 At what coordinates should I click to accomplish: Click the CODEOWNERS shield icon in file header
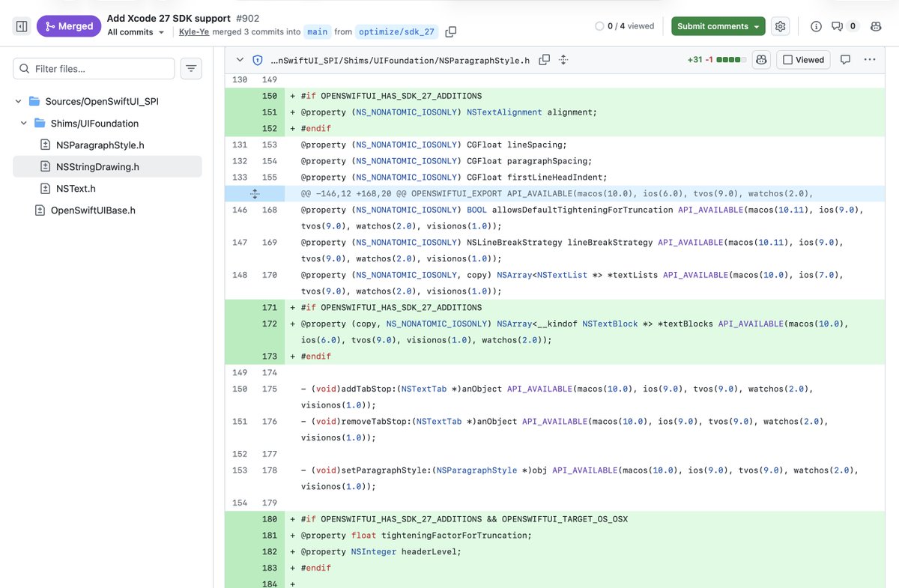click(257, 60)
